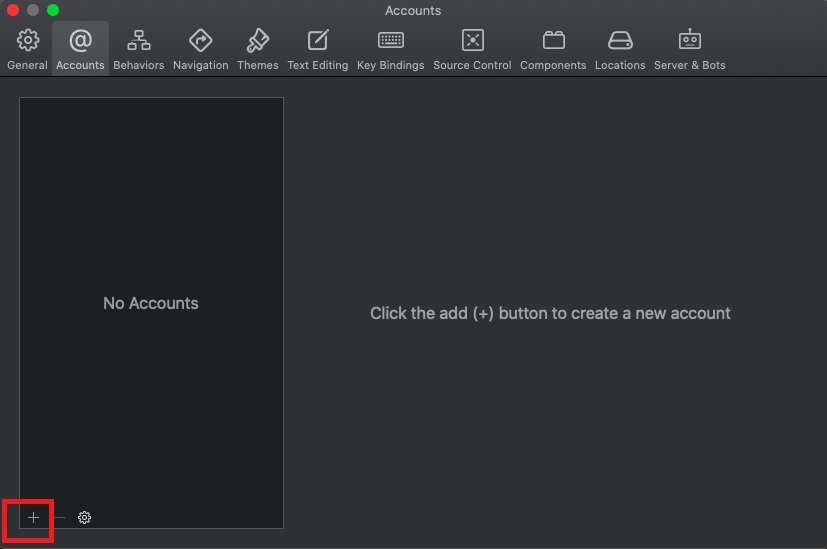Switch to Source Control preferences

472,50
